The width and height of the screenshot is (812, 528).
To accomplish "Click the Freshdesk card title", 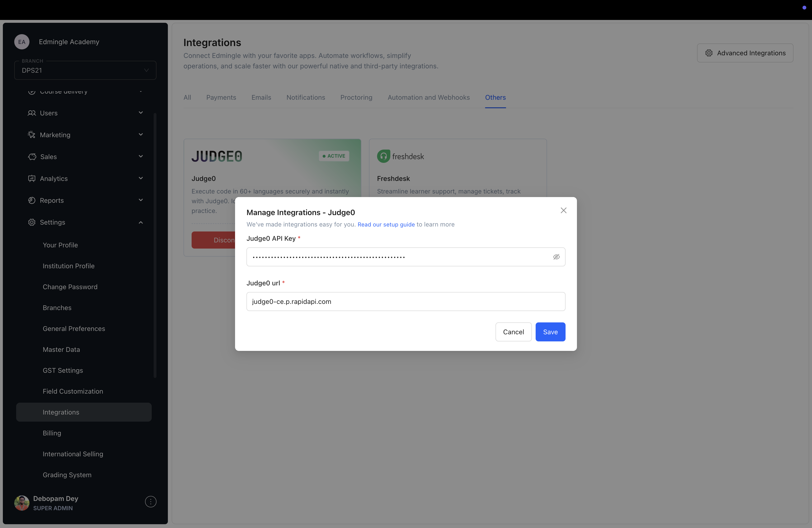I will point(393,178).
